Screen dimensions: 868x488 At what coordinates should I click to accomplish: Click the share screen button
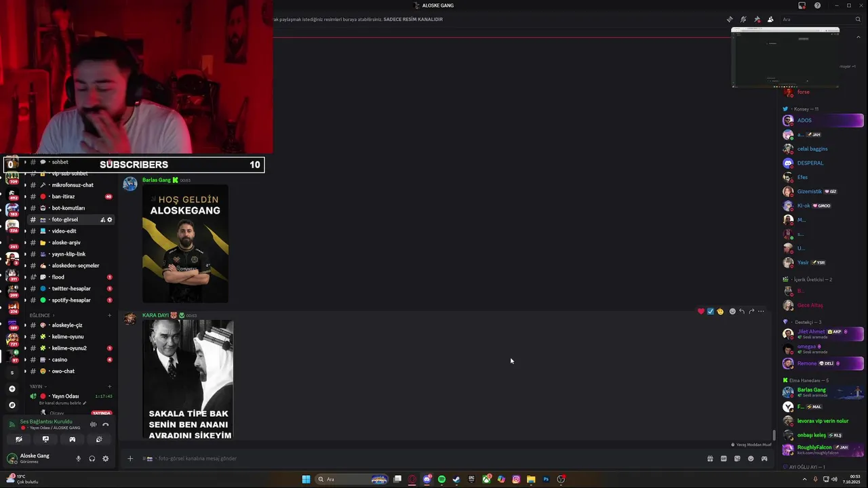point(45,439)
